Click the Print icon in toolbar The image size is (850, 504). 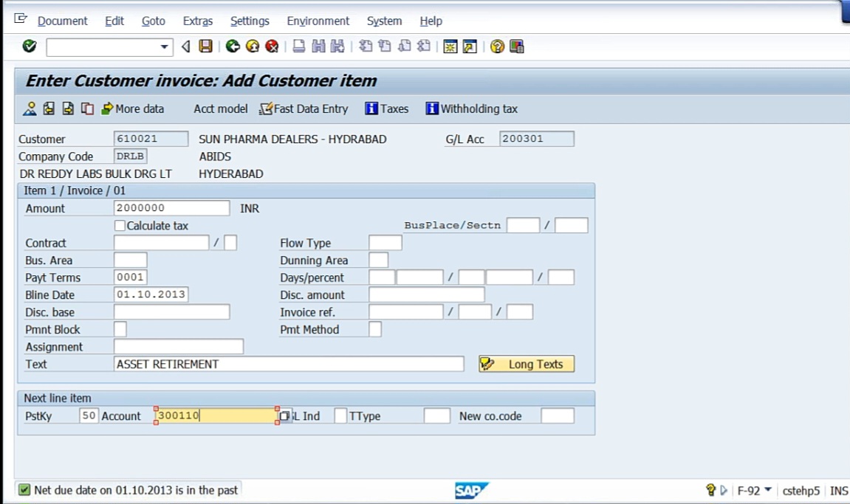[298, 46]
